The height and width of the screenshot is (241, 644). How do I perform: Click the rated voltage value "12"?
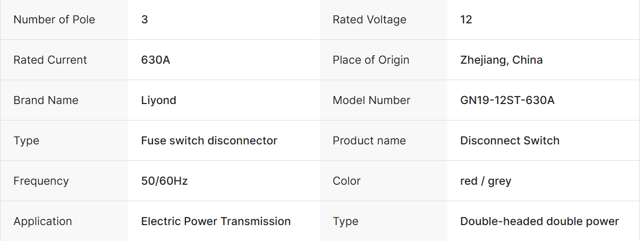466,20
